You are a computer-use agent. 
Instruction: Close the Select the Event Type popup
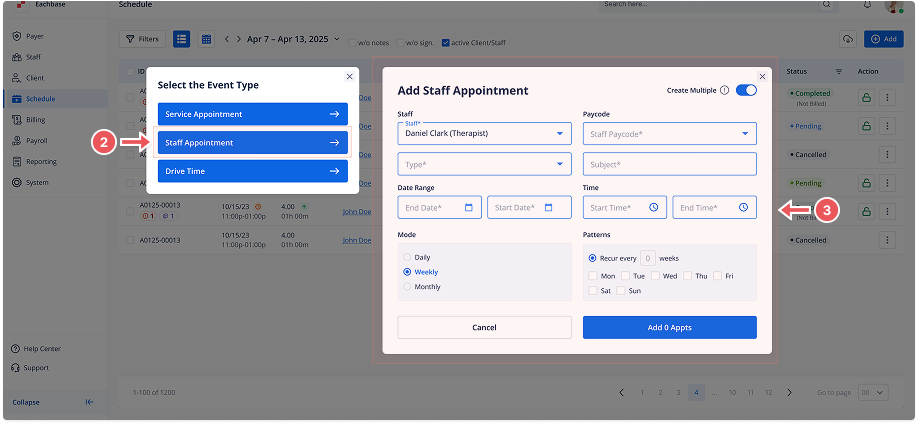pyautogui.click(x=350, y=76)
